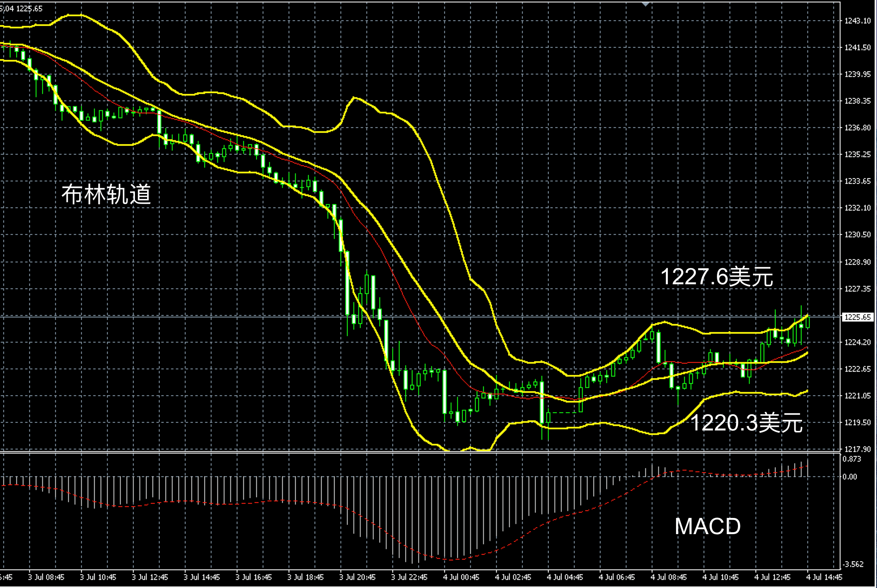Image resolution: width=877 pixels, height=588 pixels.
Task: Click the MACD zero level label 0.00
Action: 850,477
